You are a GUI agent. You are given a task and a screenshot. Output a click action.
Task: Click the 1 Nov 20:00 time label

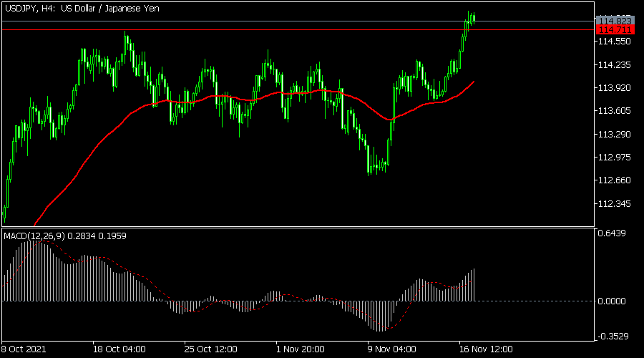pos(301,349)
